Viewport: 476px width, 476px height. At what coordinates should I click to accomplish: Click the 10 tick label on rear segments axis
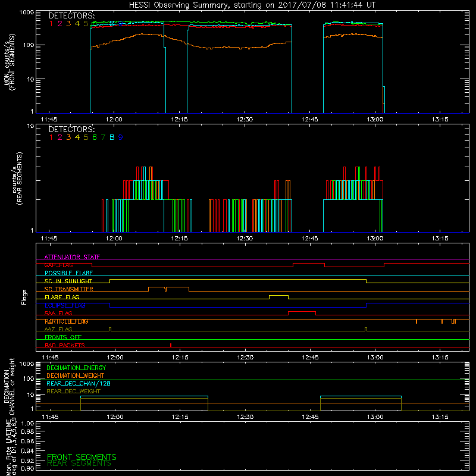30,126
